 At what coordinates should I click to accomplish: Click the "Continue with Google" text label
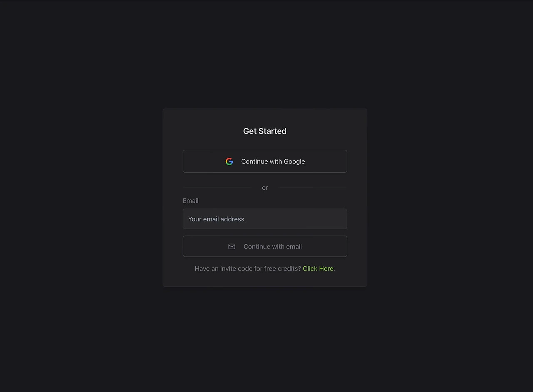[x=273, y=161]
